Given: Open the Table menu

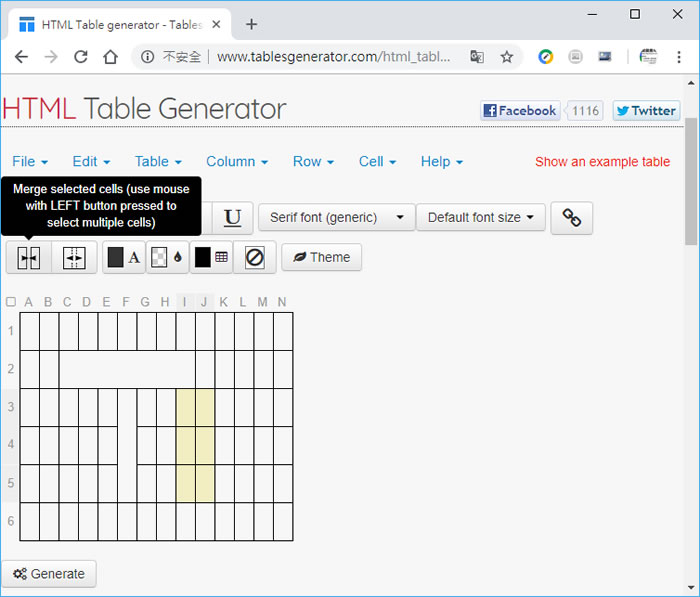Looking at the screenshot, I should point(158,161).
